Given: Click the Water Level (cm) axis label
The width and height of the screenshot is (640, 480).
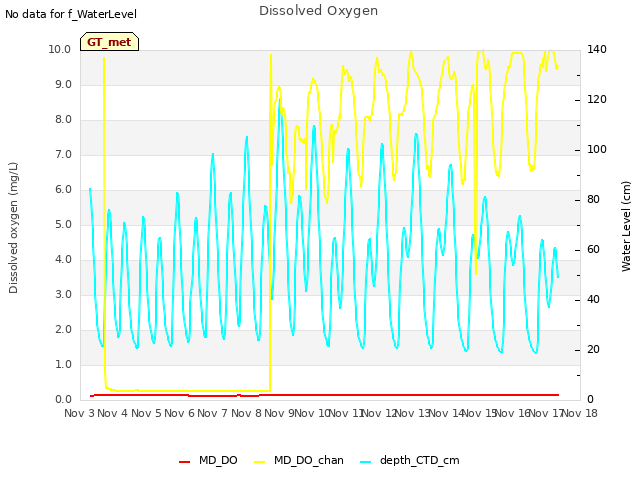Looking at the screenshot, I should [x=626, y=227].
